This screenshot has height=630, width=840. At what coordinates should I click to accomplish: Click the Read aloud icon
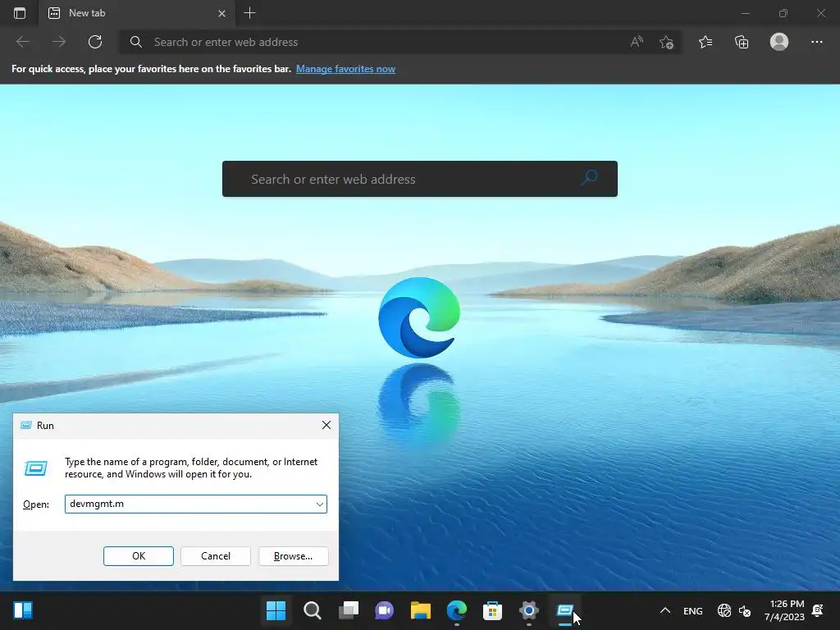pyautogui.click(x=637, y=42)
